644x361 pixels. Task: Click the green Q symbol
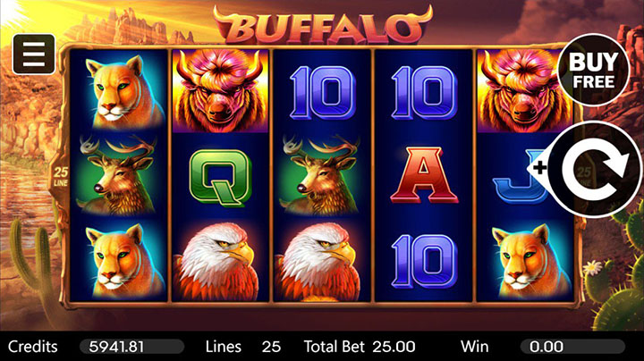pyautogui.click(x=220, y=177)
